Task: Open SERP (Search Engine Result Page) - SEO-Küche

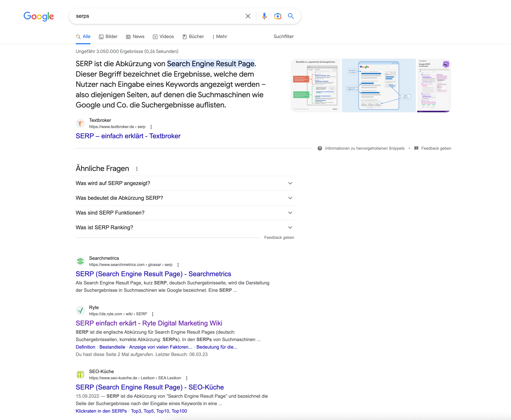Action: point(150,387)
